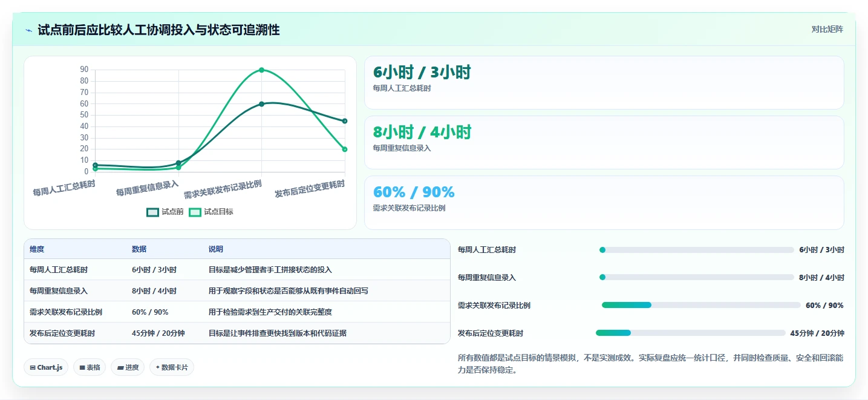868x400 pixels.
Task: Click the 维度 table column header
Action: tap(37, 249)
